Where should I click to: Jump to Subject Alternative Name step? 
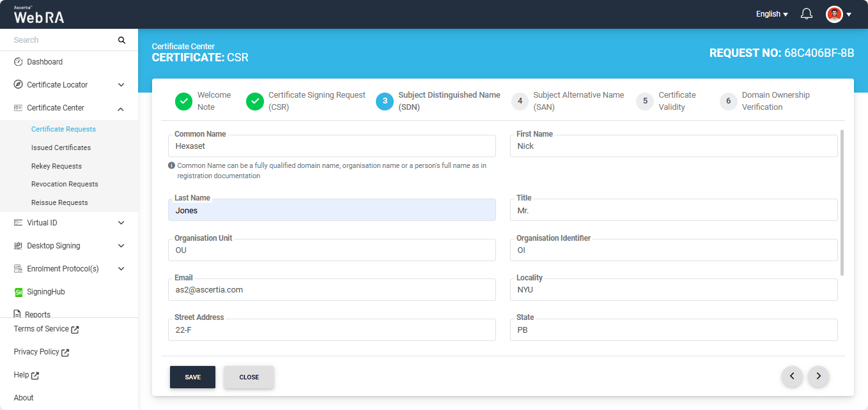pyautogui.click(x=520, y=101)
